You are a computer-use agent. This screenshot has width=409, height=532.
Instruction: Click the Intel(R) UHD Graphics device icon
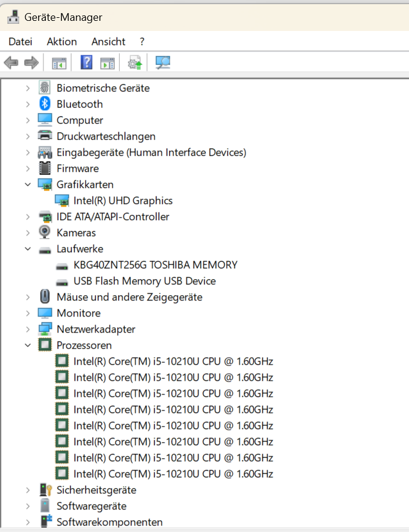click(62, 201)
